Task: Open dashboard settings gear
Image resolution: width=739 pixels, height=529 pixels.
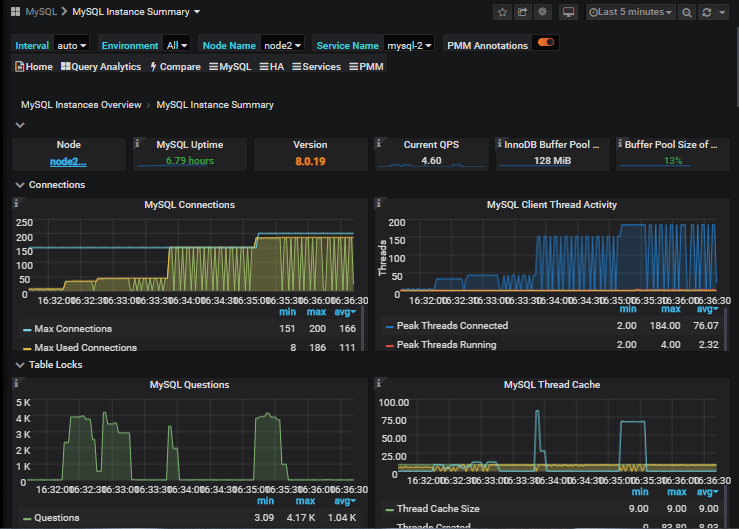Action: click(542, 12)
